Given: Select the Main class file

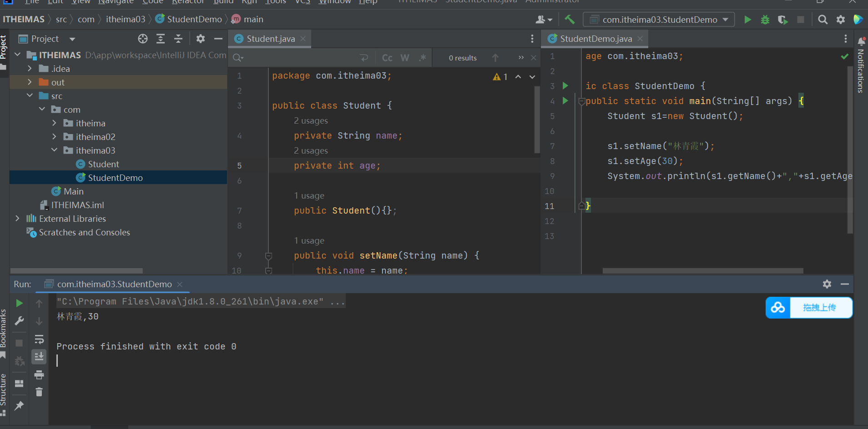Looking at the screenshot, I should click(x=73, y=191).
